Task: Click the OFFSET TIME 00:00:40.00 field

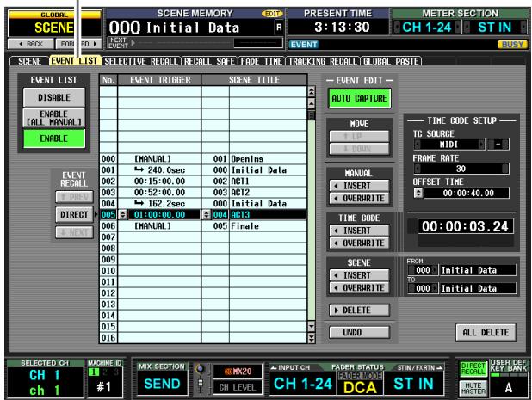Action: [467, 193]
